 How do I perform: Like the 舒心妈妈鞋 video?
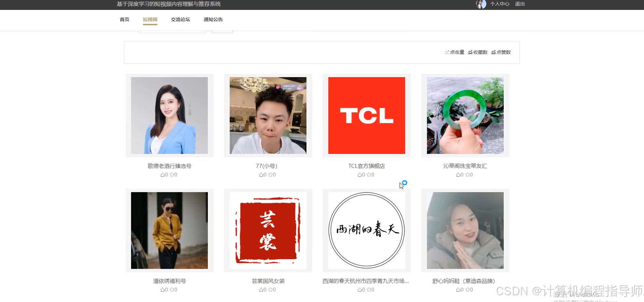459,290
